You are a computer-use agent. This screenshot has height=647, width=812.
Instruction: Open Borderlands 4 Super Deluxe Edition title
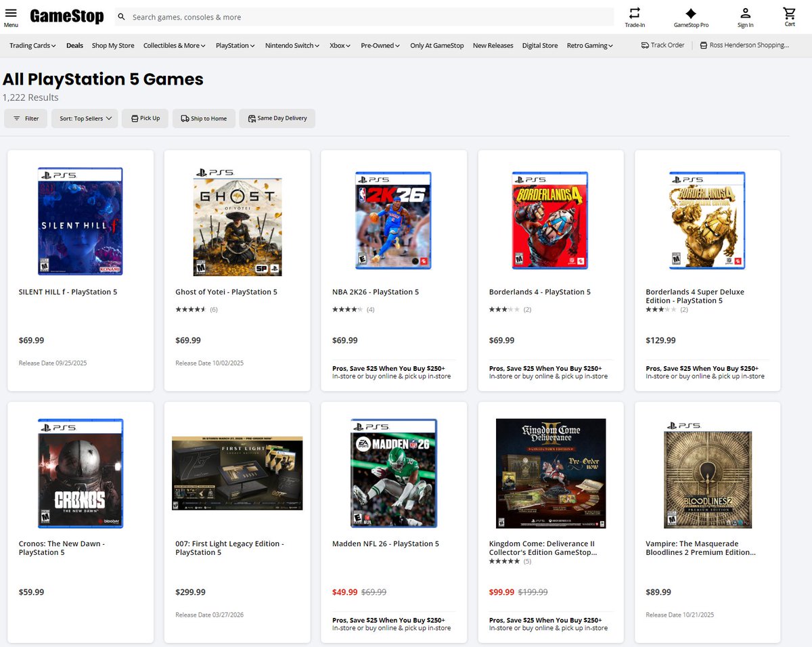click(695, 296)
